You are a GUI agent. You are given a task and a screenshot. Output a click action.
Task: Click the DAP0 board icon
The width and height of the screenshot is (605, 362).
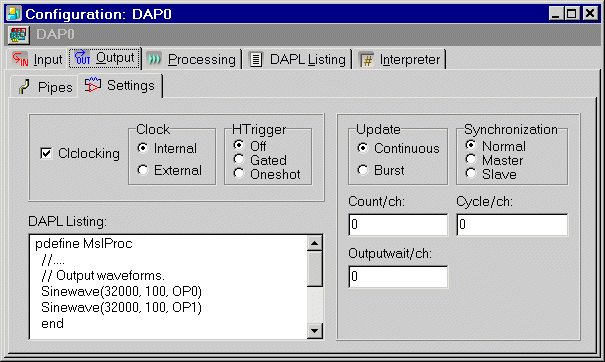coord(18,35)
